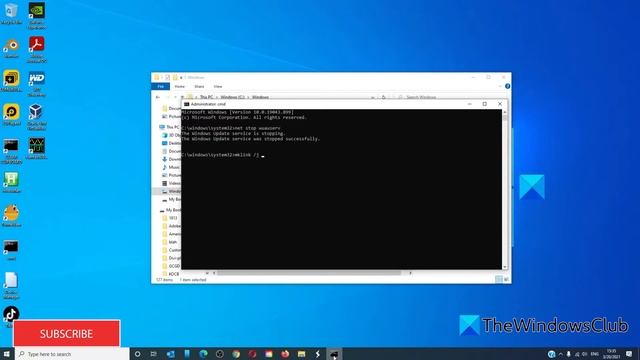
Task: Click the microphone tray icon
Action: (x=569, y=354)
